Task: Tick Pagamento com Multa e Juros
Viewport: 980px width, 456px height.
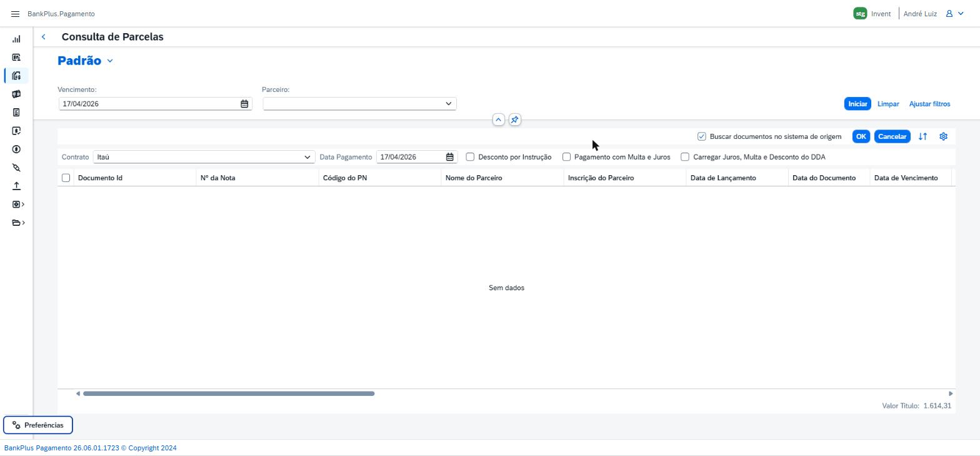Action: point(566,157)
